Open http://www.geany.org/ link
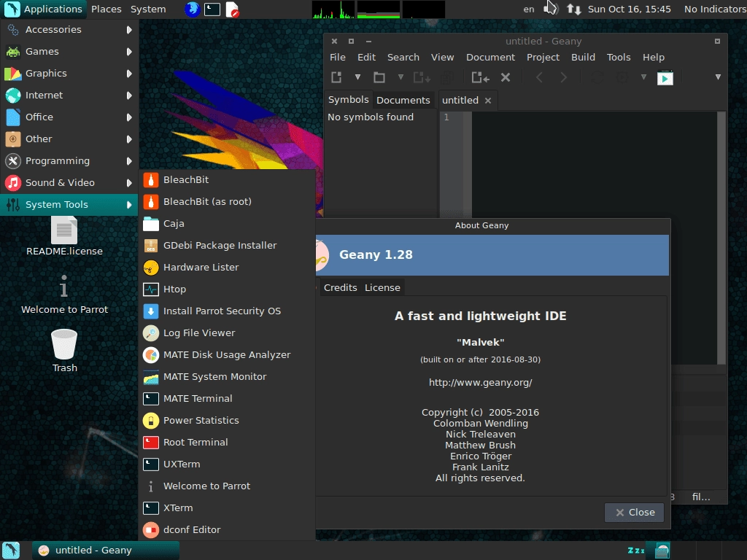Image resolution: width=747 pixels, height=560 pixels. pyautogui.click(x=480, y=382)
